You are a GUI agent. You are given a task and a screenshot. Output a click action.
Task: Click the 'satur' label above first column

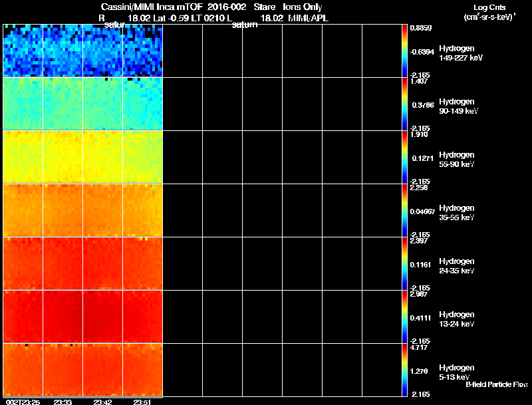coord(114,25)
